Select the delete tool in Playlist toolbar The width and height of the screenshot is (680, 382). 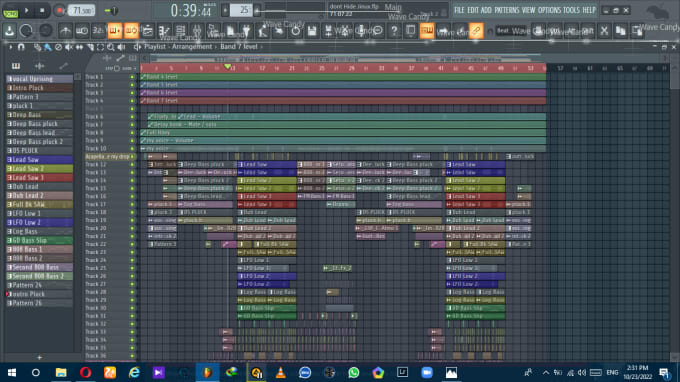pos(59,47)
